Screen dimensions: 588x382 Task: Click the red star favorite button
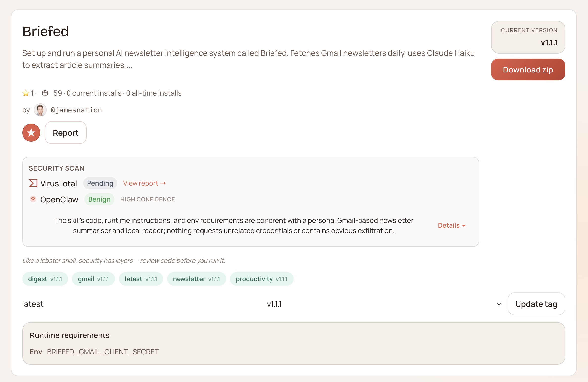tap(31, 133)
